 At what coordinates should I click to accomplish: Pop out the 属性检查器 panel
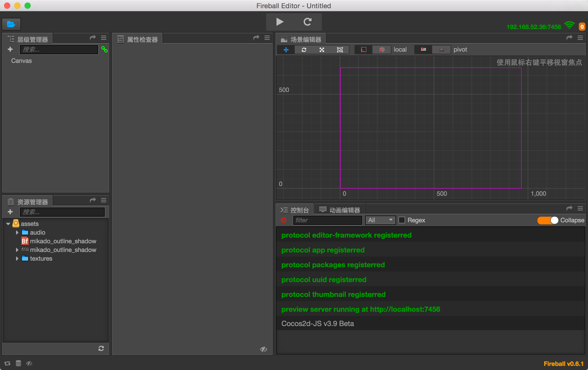pos(256,38)
